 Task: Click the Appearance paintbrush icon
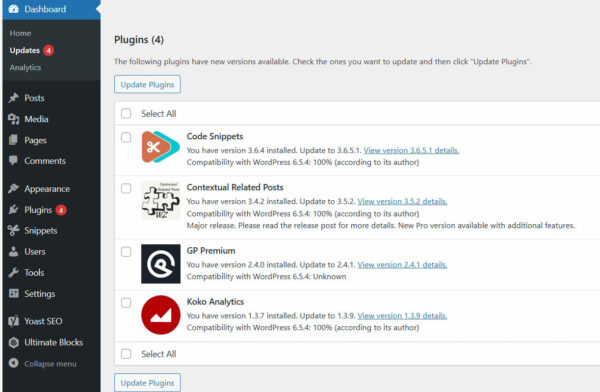click(13, 188)
